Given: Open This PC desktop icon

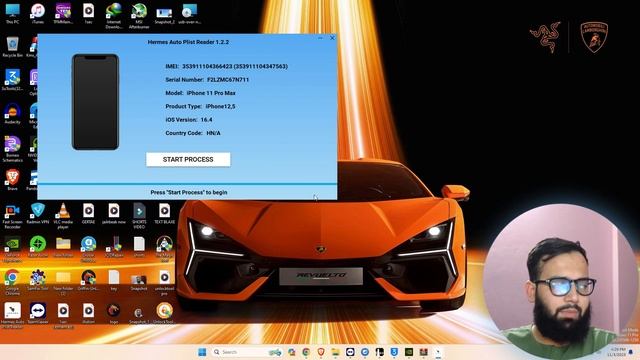Looking at the screenshot, I should pyautogui.click(x=13, y=14).
